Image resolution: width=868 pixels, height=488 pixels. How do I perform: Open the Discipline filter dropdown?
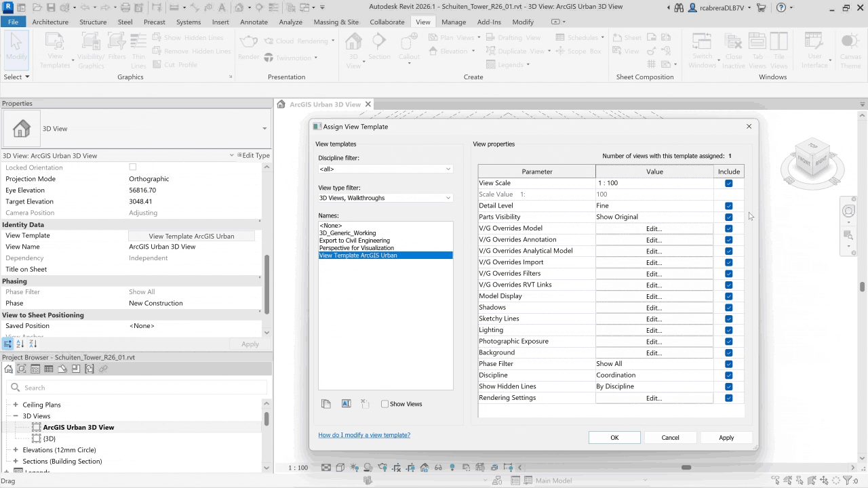pyautogui.click(x=384, y=169)
